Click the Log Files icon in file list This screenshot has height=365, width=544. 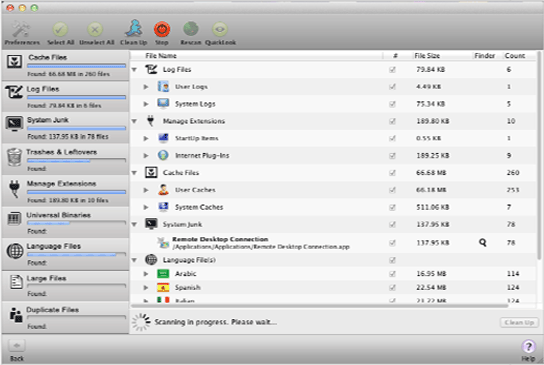pyautogui.click(x=151, y=69)
